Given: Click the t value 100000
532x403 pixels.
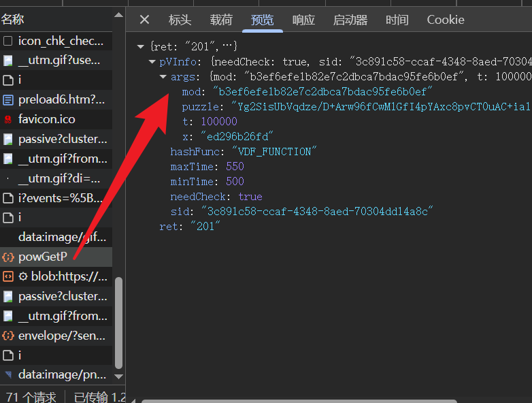Looking at the screenshot, I should [219, 122].
